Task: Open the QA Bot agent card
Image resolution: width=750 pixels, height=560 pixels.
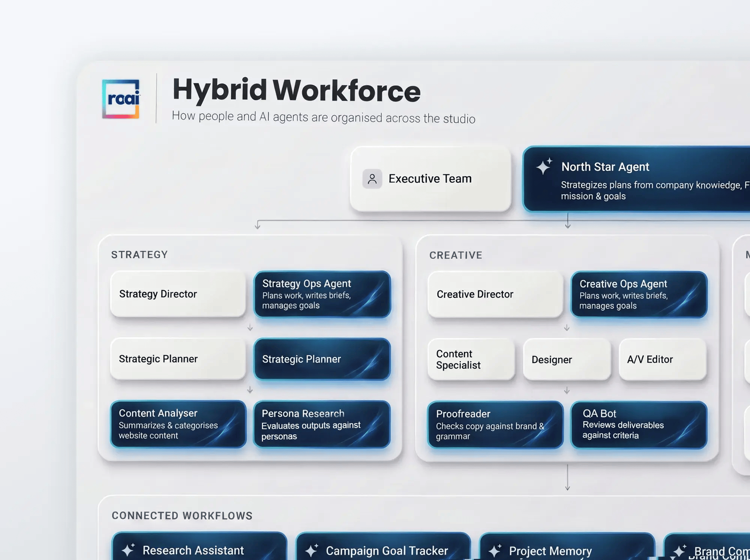Action: 639,425
